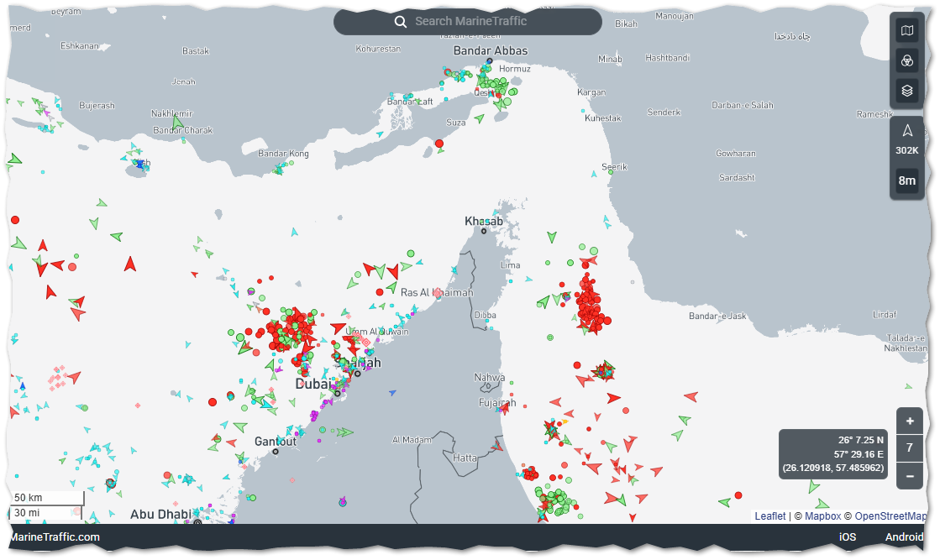Click the Gantout port circle marker

(276, 452)
